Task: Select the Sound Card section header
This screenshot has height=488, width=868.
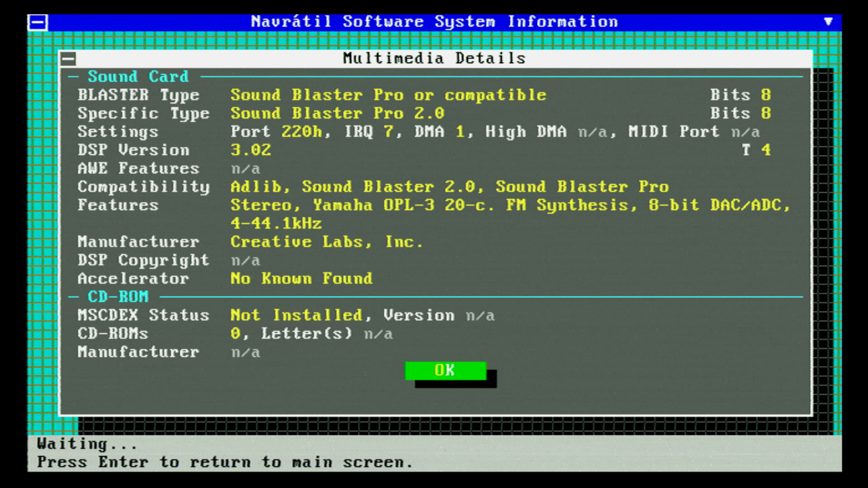Action: coord(138,77)
